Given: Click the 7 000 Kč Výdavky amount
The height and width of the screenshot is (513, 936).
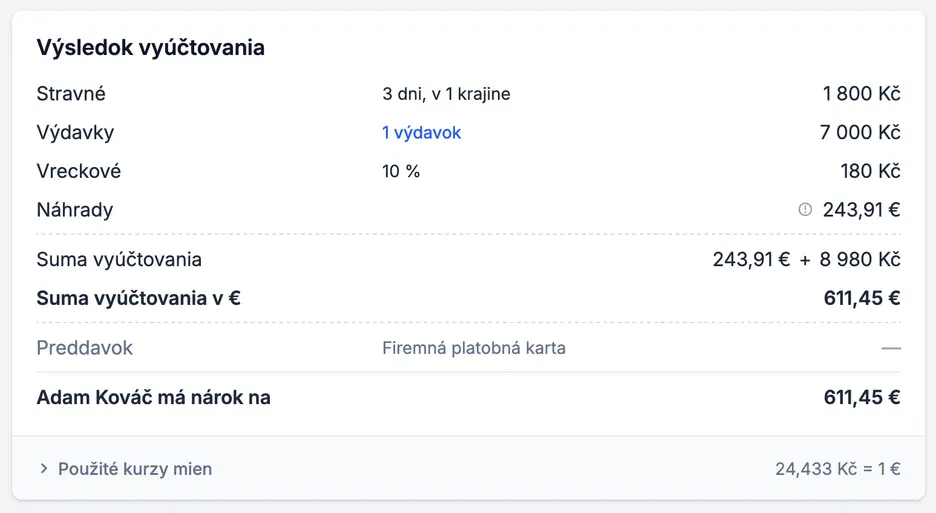Looking at the screenshot, I should coord(861,133).
